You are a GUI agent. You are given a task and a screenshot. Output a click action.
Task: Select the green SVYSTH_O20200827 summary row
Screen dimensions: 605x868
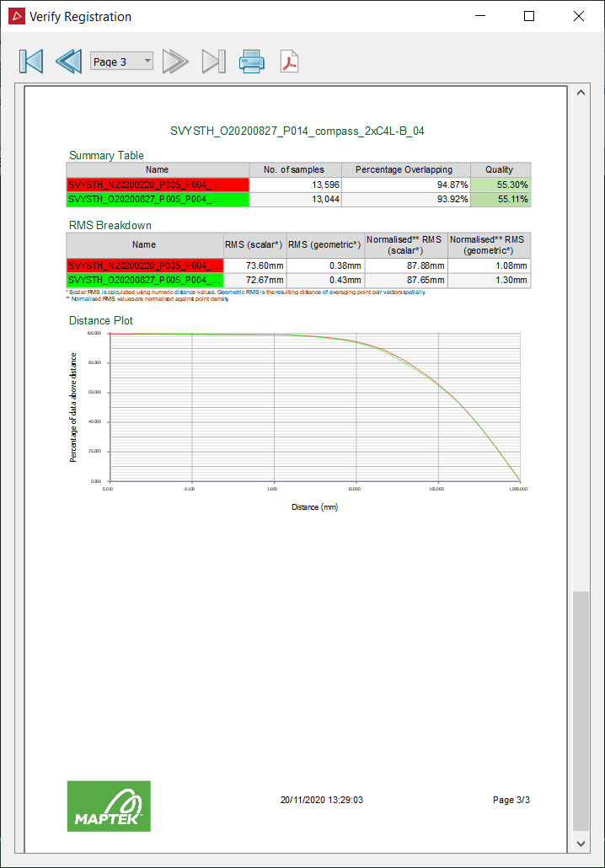(298, 199)
